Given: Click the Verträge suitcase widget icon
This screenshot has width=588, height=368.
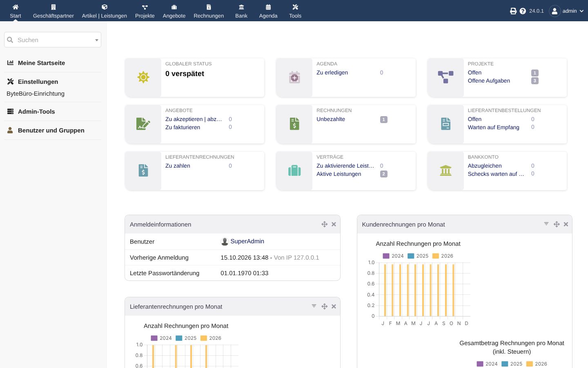Looking at the screenshot, I should [294, 171].
